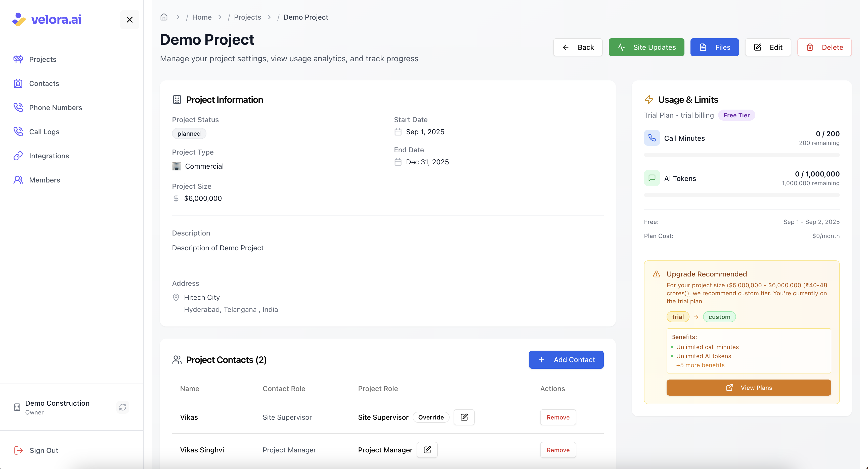Add a contact to the project
This screenshot has width=868, height=469.
point(566,360)
